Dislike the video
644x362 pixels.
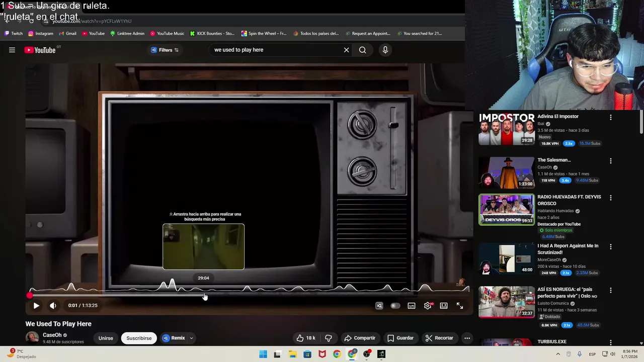(329, 338)
